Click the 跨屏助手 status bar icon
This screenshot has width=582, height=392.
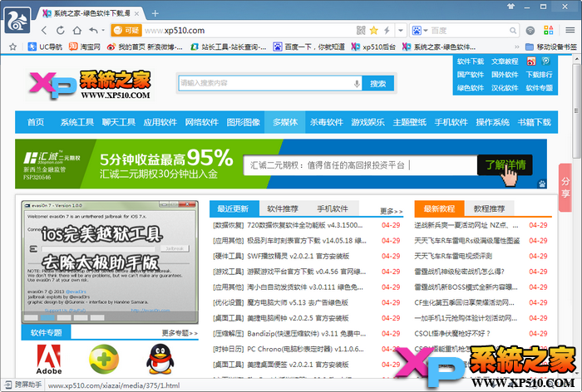[x=22, y=385]
